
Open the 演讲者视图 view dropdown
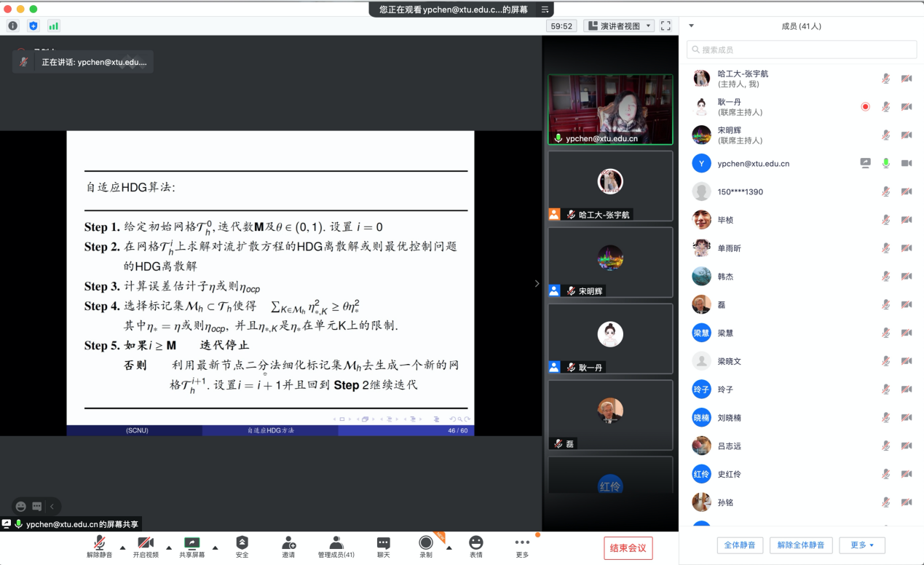coord(618,25)
